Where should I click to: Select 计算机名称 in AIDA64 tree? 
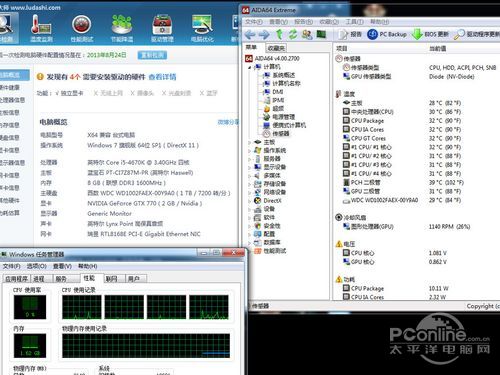(286, 83)
